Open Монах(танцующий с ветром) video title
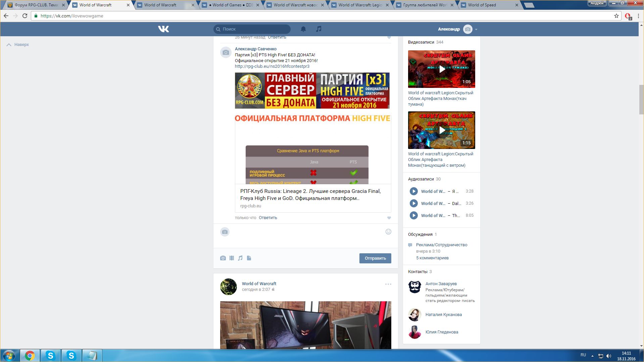Screen dimensions: 644x362 point(441,160)
